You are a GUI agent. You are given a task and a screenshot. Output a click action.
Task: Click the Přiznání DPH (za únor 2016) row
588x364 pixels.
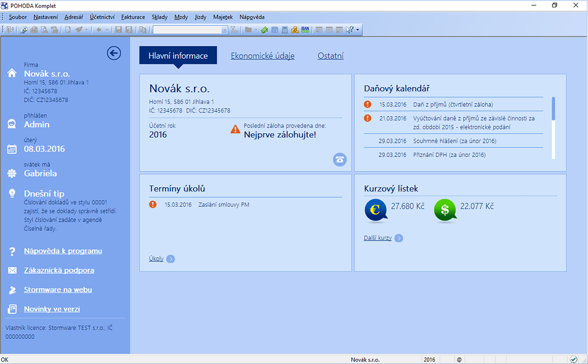coord(453,155)
